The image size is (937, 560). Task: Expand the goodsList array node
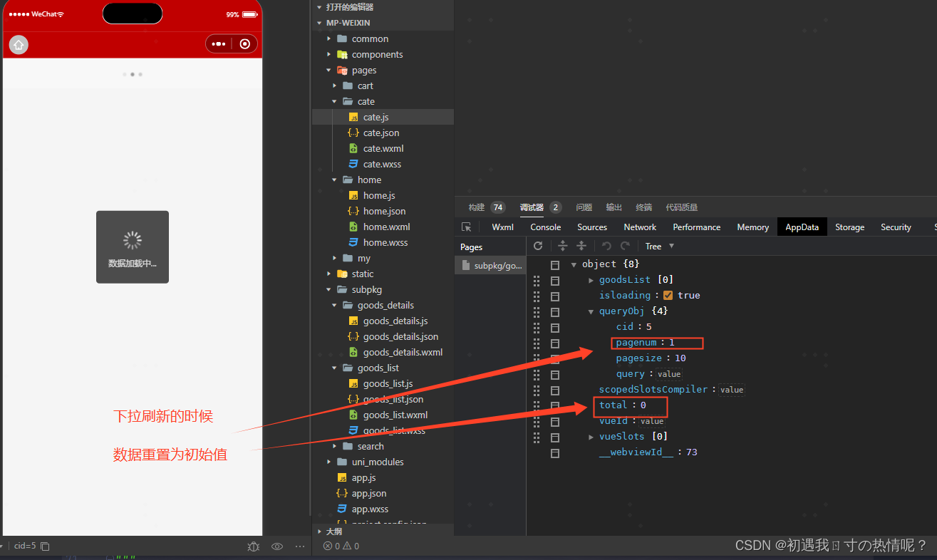(x=591, y=280)
